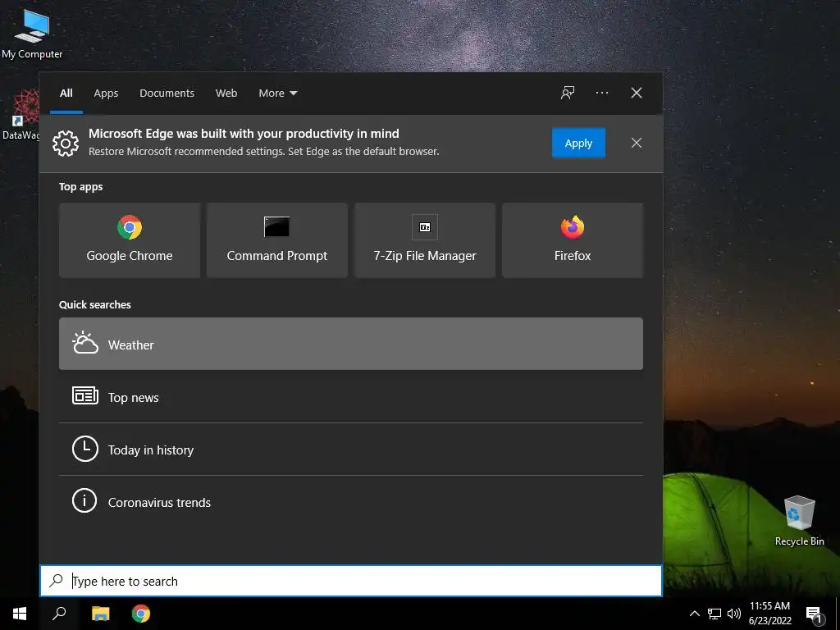Switch to the Apps tab
Screen dimensions: 840x630
point(106,94)
